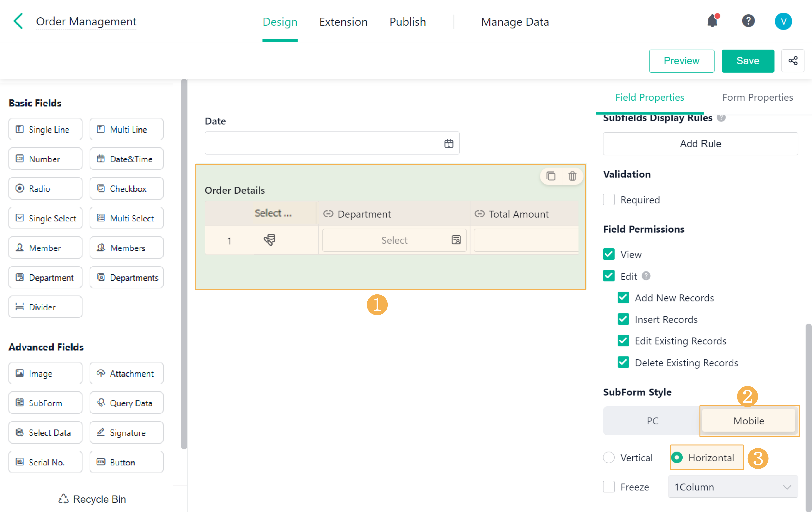Select the Vertical radio option

click(x=609, y=458)
